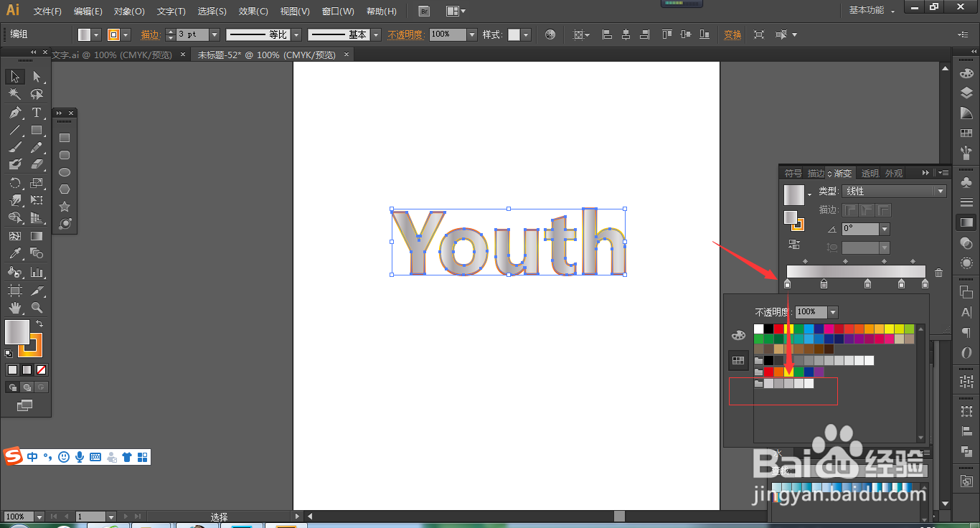980x528 pixels.
Task: Pick the yellow swatch in bright color group
Action: click(788, 372)
